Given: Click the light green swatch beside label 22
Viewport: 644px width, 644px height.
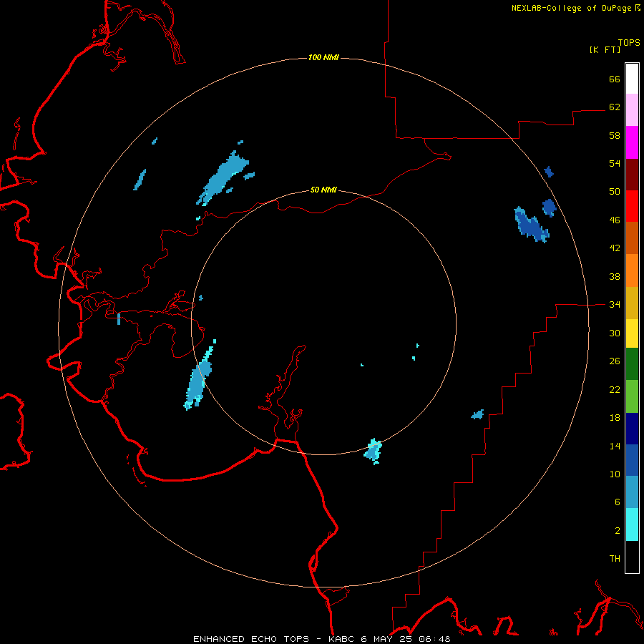Looking at the screenshot, I should pyautogui.click(x=632, y=396).
